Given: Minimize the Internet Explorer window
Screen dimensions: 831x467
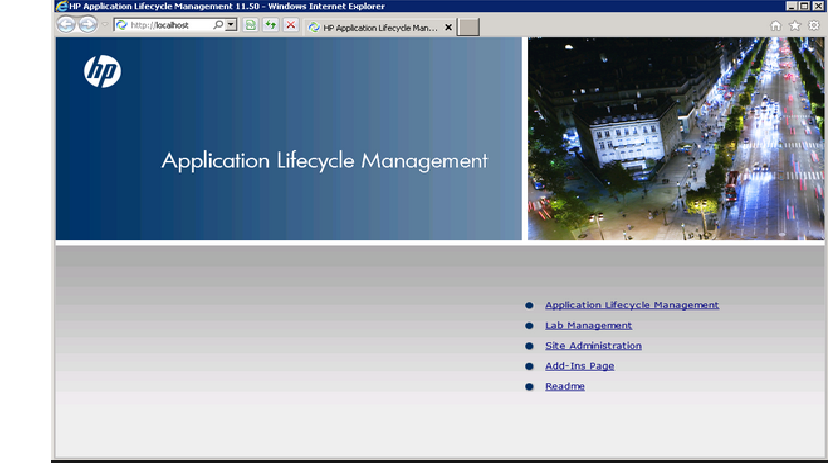Looking at the screenshot, I should coord(791,6).
